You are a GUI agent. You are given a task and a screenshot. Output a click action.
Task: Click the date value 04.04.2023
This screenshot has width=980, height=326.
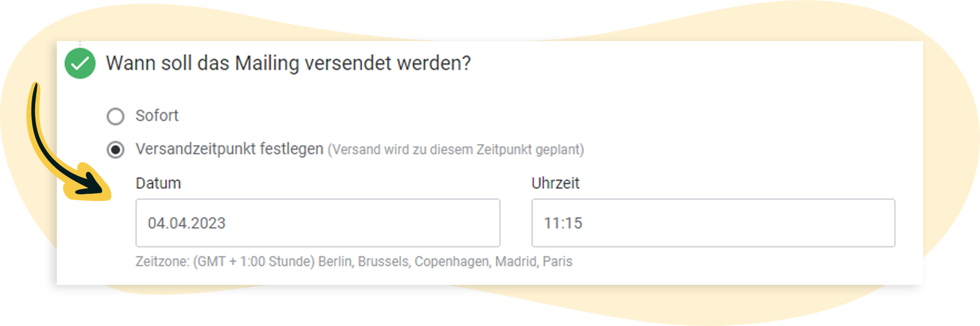coord(187,223)
